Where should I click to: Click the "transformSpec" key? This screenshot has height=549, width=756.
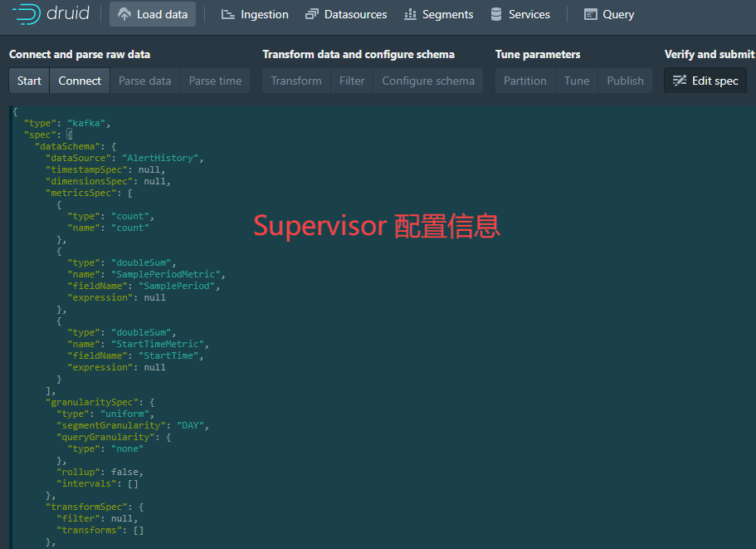tap(89, 507)
